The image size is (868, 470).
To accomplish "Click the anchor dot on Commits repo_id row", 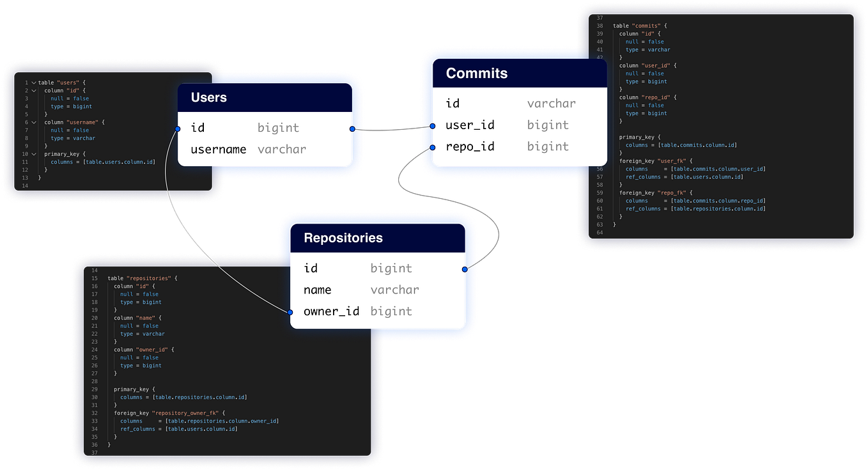I will 432,148.
